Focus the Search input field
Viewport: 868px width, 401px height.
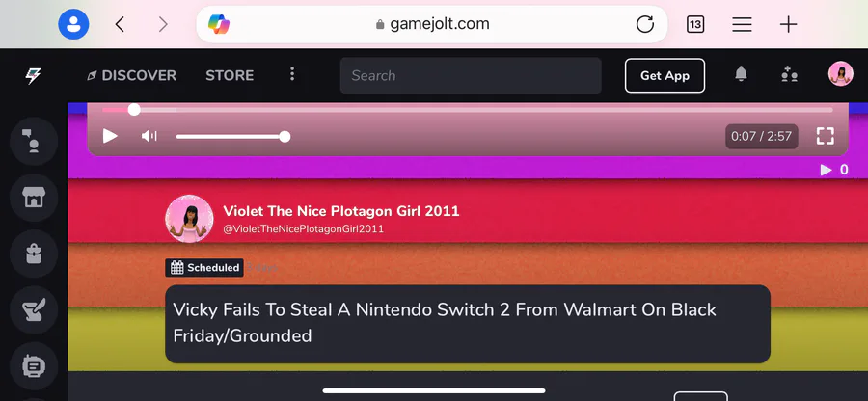pos(471,76)
